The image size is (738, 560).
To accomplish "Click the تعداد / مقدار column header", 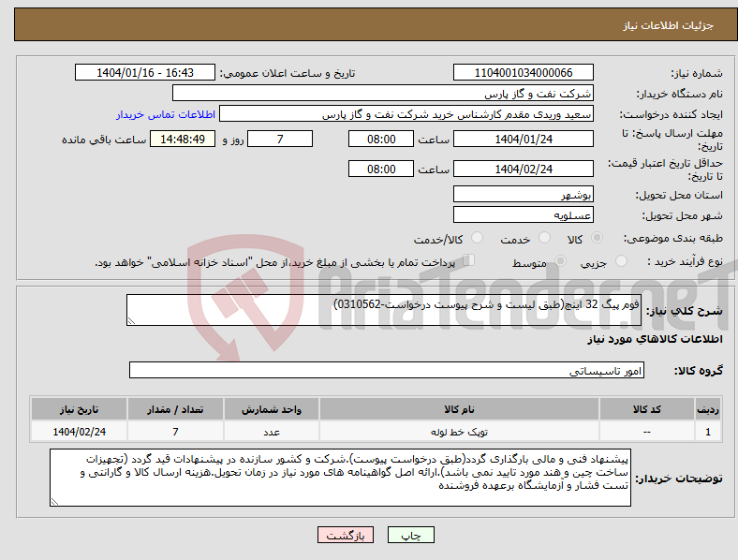I will click(175, 409).
